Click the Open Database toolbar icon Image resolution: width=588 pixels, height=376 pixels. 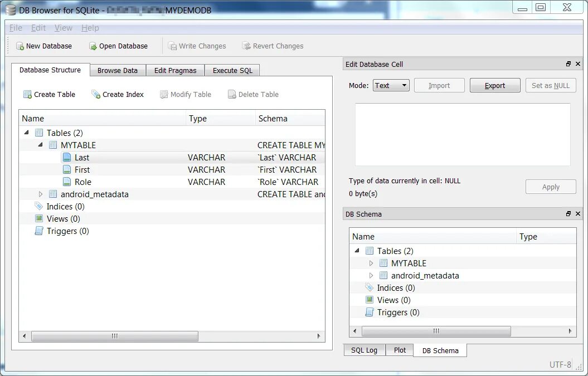[x=93, y=46]
